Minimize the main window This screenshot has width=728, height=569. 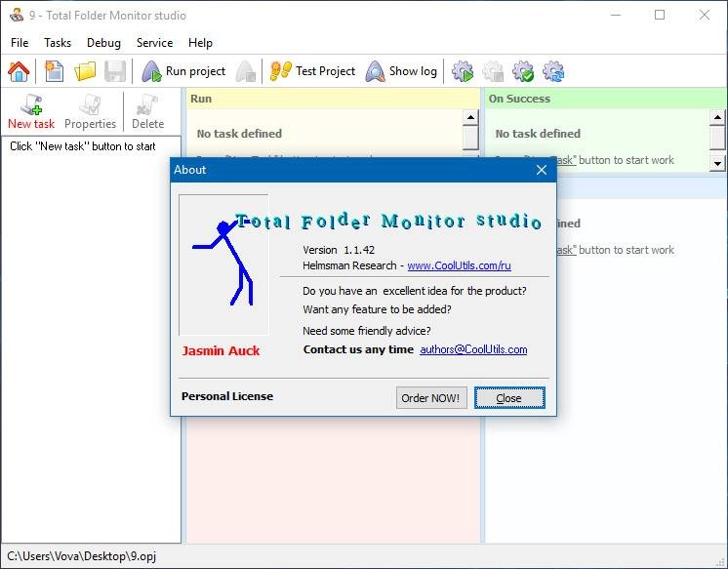[x=616, y=15]
